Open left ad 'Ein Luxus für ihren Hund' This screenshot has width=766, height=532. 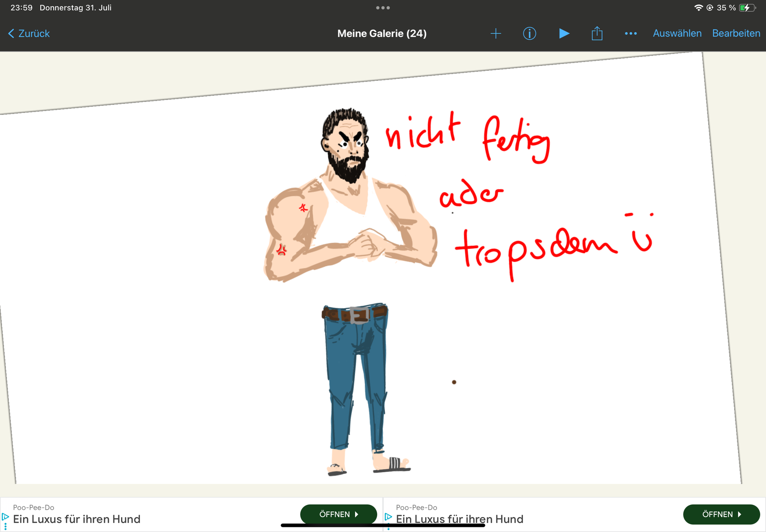point(77,519)
